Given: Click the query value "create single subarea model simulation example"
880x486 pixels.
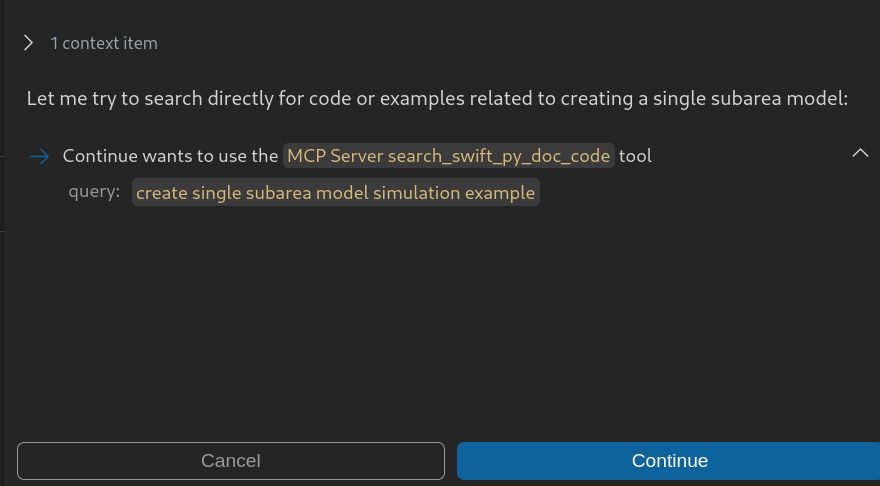Looking at the screenshot, I should tap(335, 192).
